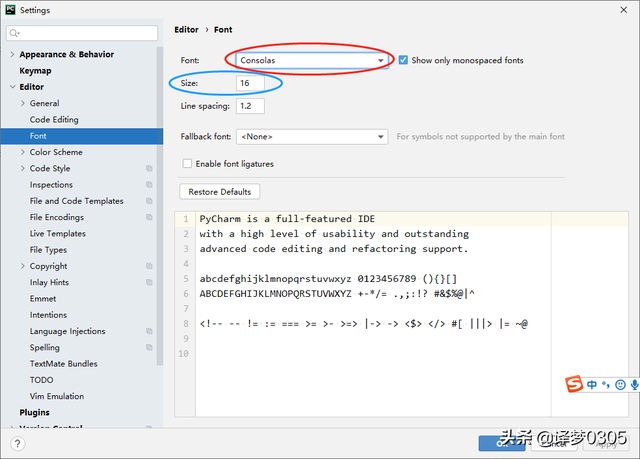Click the project-level icon beside Code Style
The height and width of the screenshot is (459, 640).
click(x=149, y=169)
